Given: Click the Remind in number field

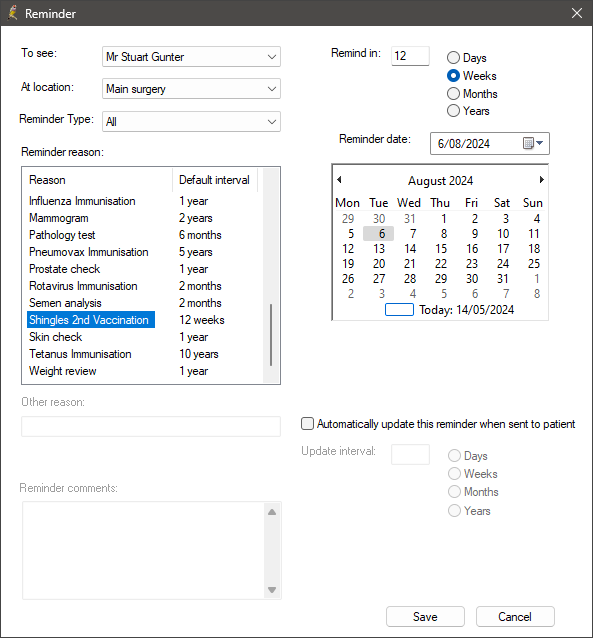Looking at the screenshot, I should click(410, 56).
